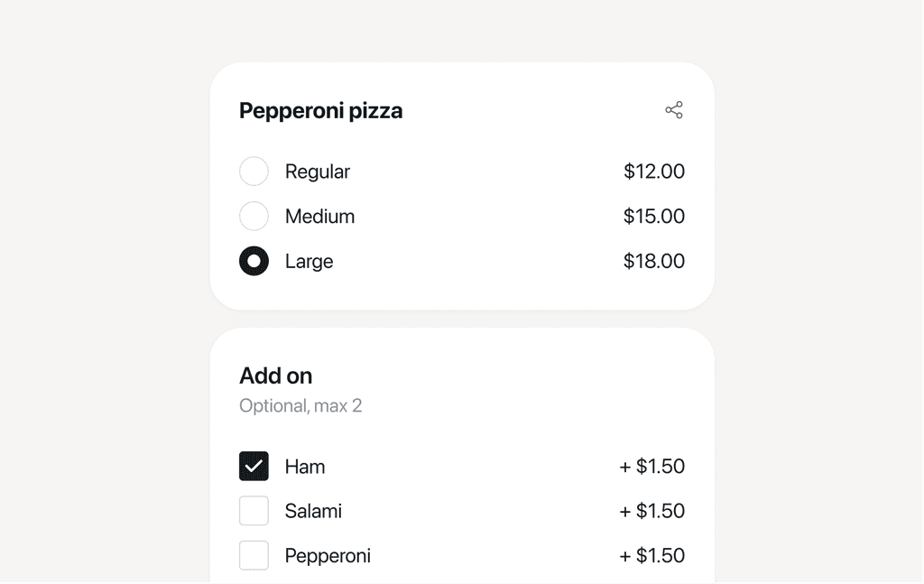
Task: Click the Optional, max 2 helper text
Action: 300,405
